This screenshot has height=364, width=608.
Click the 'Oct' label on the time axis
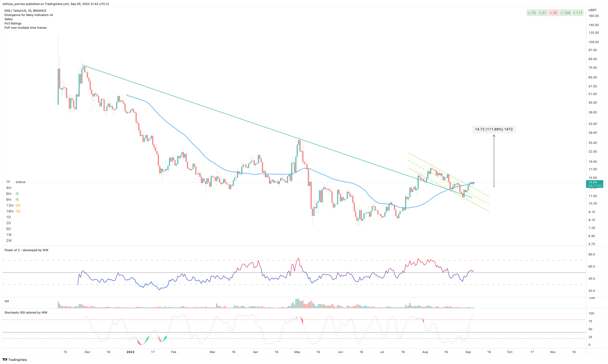point(510,352)
